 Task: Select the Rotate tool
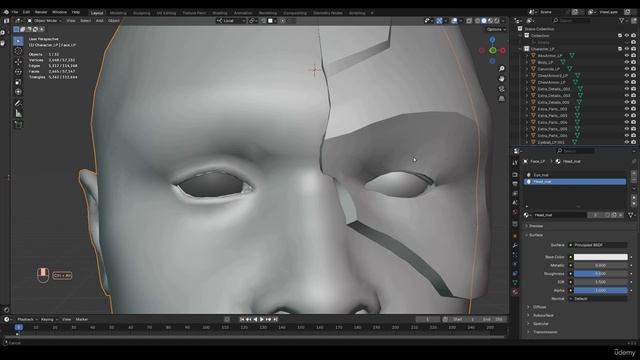coord(18,72)
